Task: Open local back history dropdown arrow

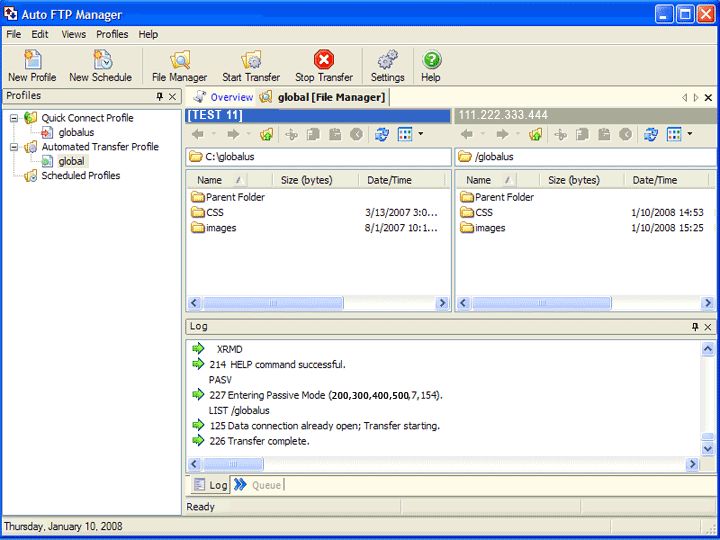Action: [214, 134]
